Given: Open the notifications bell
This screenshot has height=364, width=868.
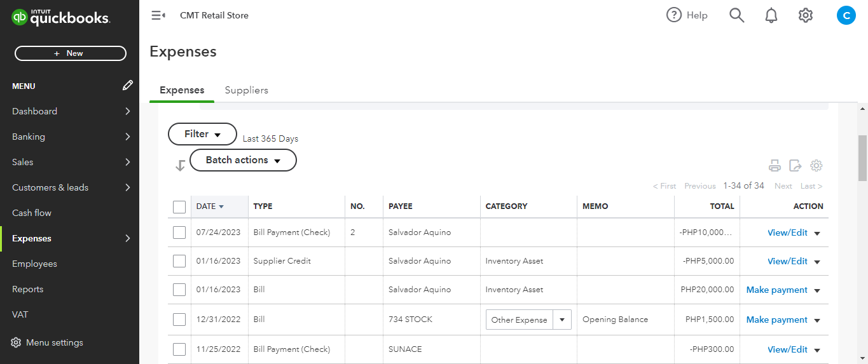Looking at the screenshot, I should click(x=771, y=15).
